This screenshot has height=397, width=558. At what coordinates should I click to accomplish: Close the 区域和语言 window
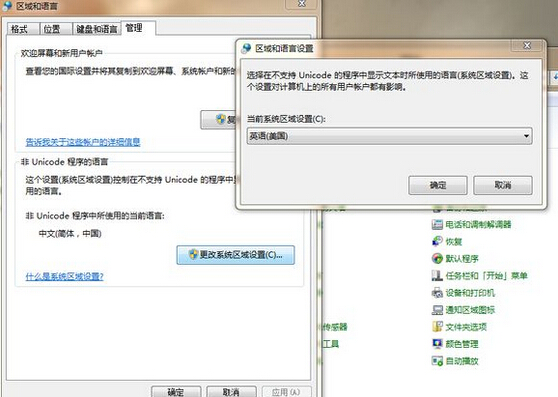tap(302, 4)
